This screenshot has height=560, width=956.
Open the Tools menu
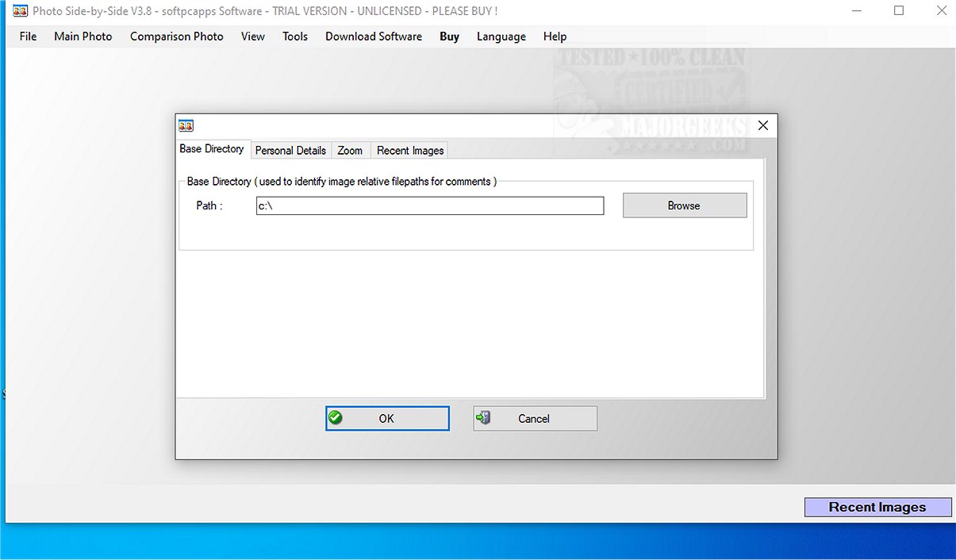(295, 36)
